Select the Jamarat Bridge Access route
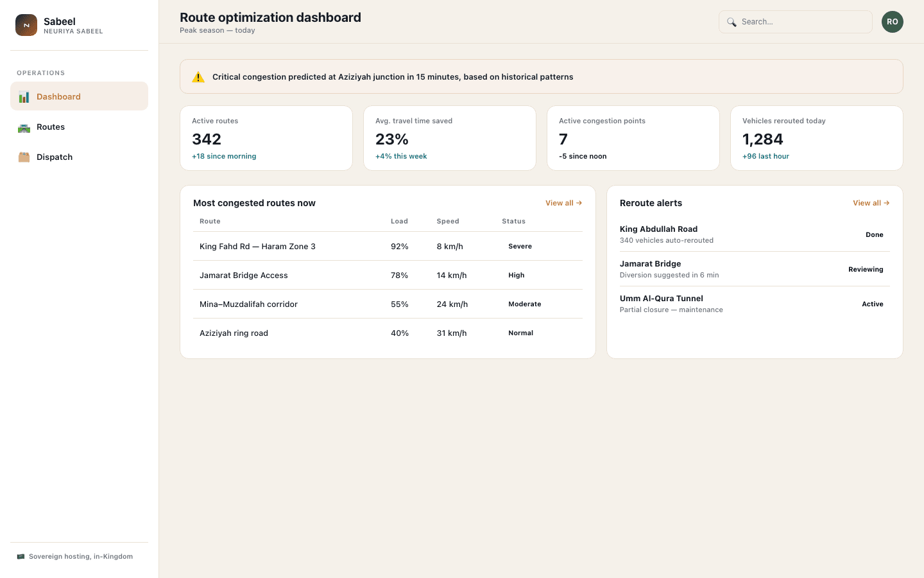Screen dimensions: 924x578 click(x=388, y=275)
